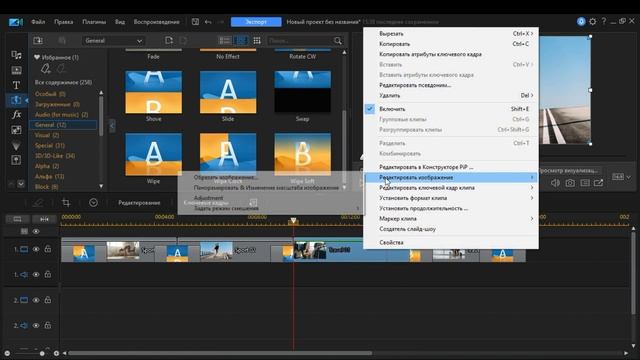Toggle eye on audio track 2

36,325
